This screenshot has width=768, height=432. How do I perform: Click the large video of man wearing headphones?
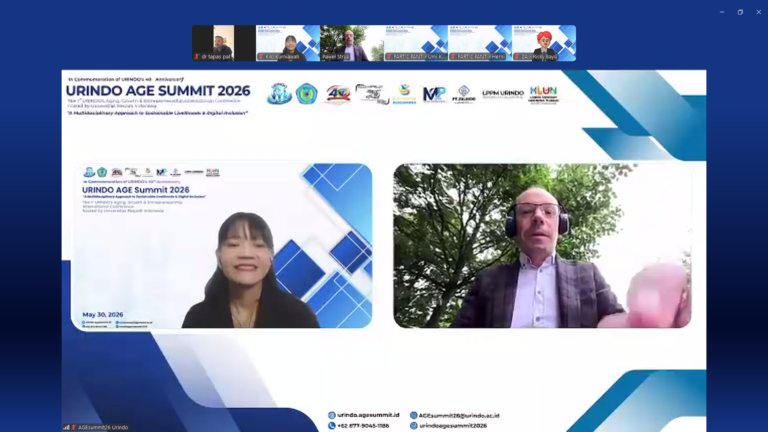click(x=542, y=246)
